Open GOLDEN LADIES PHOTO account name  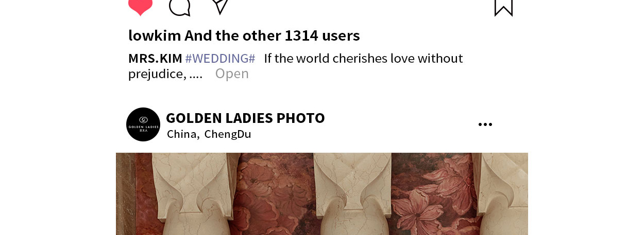(245, 118)
